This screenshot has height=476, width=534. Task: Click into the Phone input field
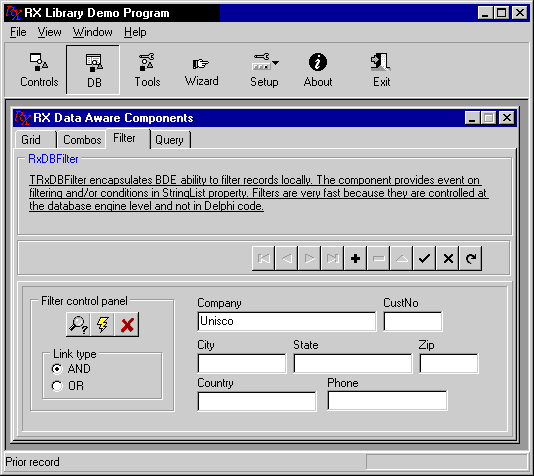[387, 401]
